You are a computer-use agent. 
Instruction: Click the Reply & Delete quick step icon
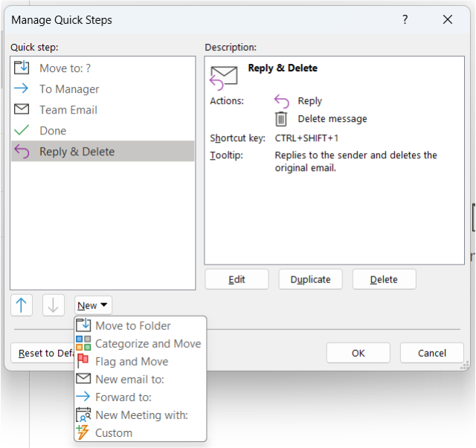(22, 152)
